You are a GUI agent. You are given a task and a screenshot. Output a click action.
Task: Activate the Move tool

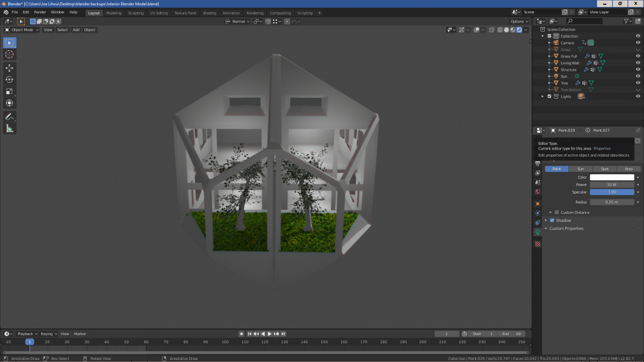coord(10,68)
